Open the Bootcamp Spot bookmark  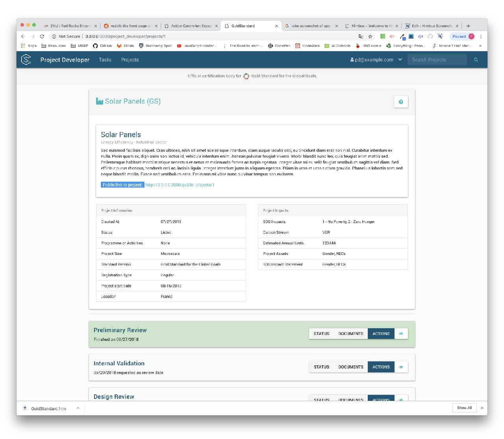155,46
